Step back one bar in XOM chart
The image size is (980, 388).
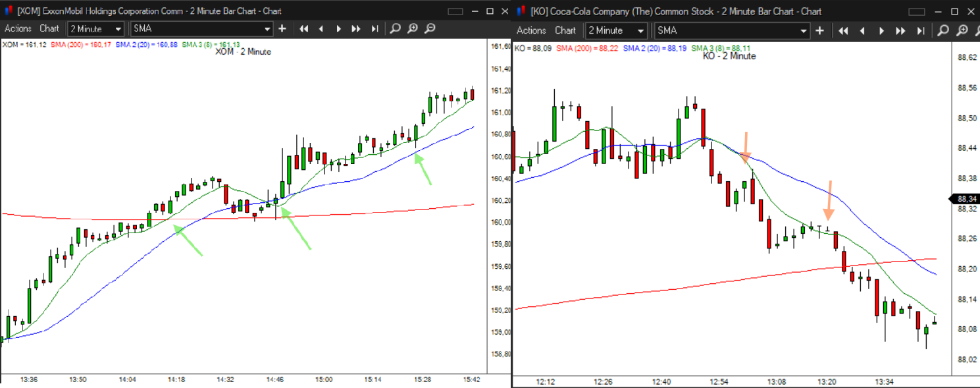[321, 28]
